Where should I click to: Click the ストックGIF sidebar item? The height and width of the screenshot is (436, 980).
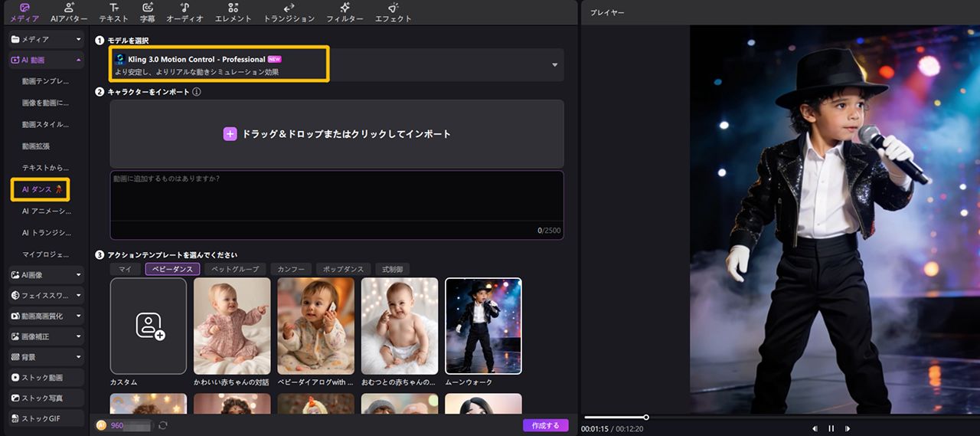tap(47, 419)
